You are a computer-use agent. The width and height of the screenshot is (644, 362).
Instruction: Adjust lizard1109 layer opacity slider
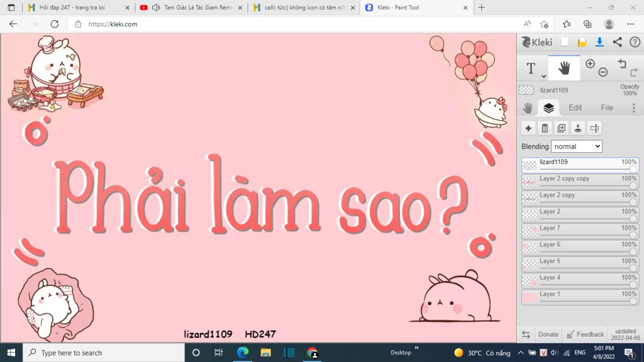588,169
